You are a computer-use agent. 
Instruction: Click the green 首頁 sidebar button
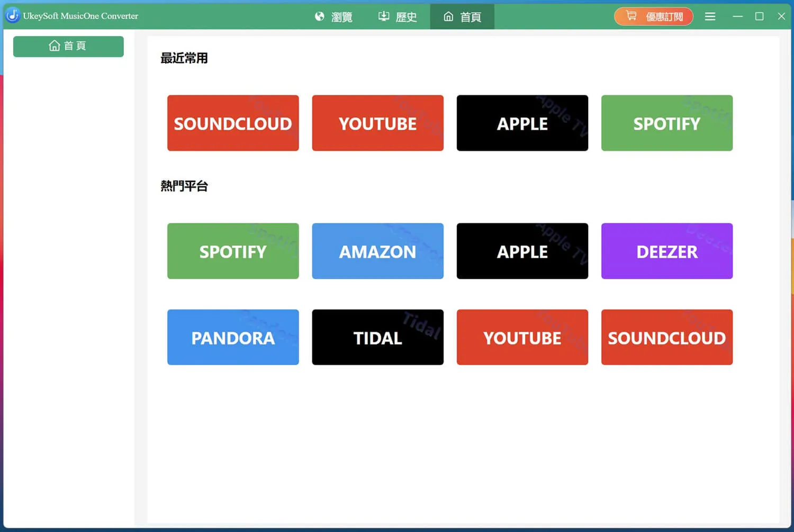pos(68,46)
